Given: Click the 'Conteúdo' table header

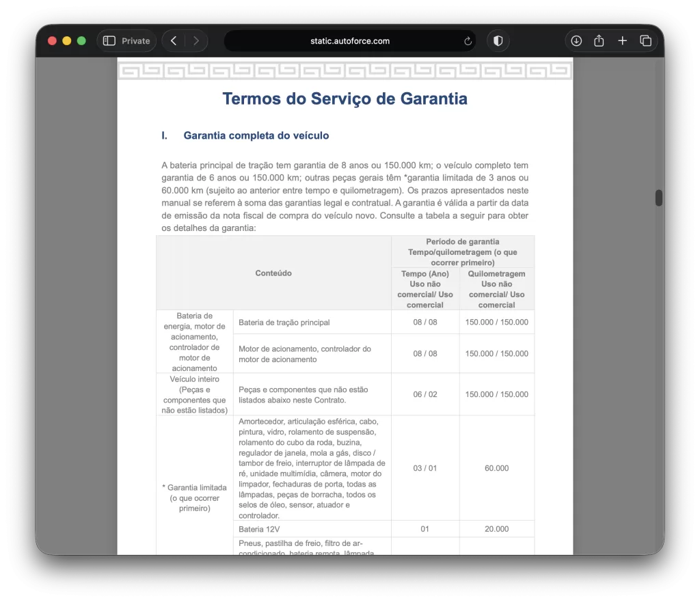Looking at the screenshot, I should [273, 273].
